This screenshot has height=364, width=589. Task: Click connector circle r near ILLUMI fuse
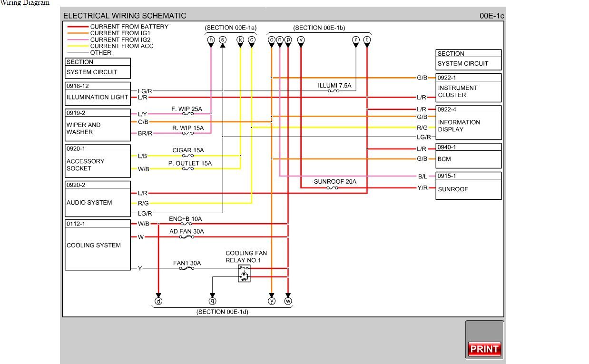coord(356,40)
